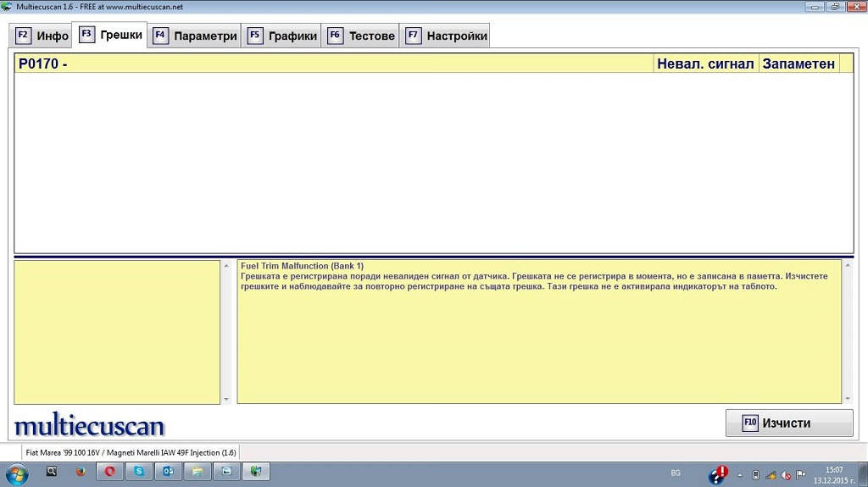Image resolution: width=868 pixels, height=487 pixels.
Task: Show hidden system tray icons
Action: [740, 475]
